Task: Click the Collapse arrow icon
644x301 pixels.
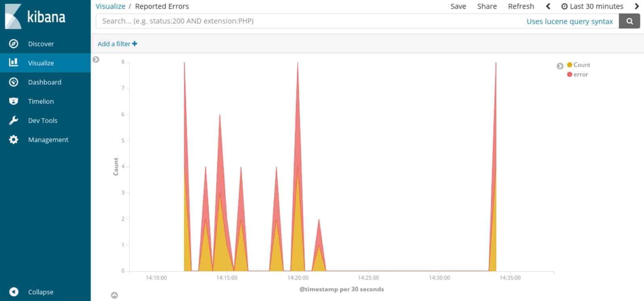Action: point(14,292)
